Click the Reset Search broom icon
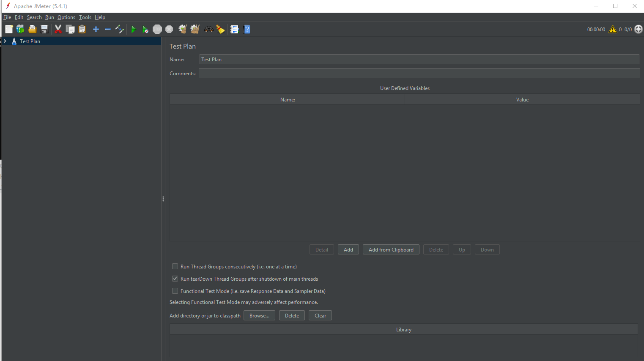This screenshot has height=361, width=644. coord(220,29)
